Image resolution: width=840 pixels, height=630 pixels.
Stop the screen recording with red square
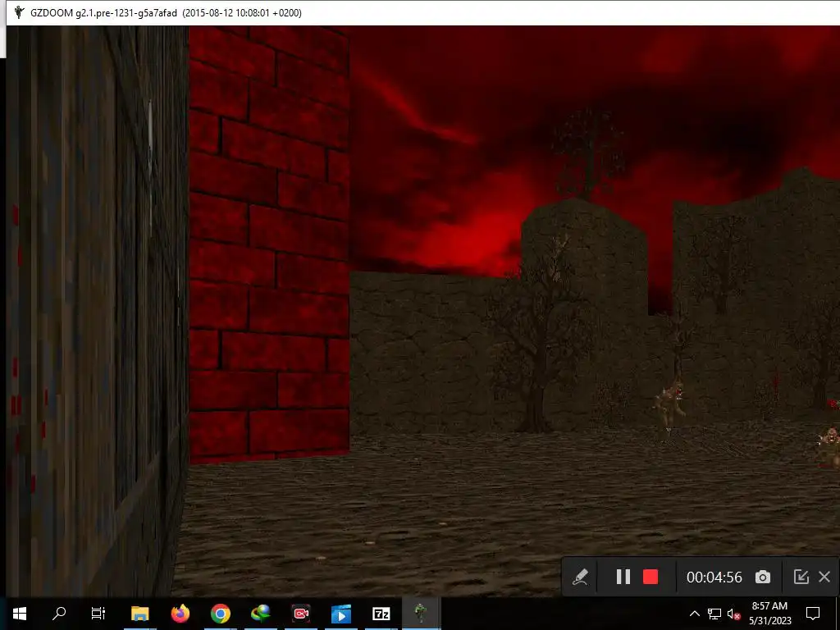[x=651, y=577]
